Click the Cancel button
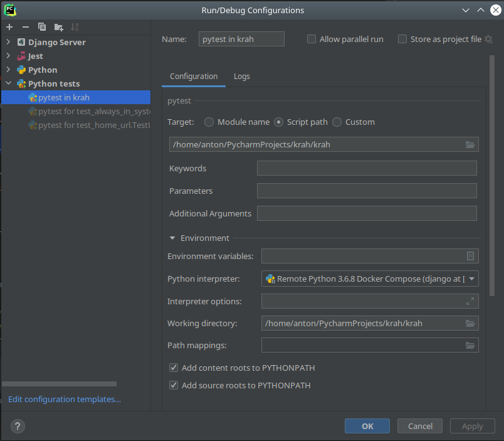The image size is (504, 441). pyautogui.click(x=420, y=426)
